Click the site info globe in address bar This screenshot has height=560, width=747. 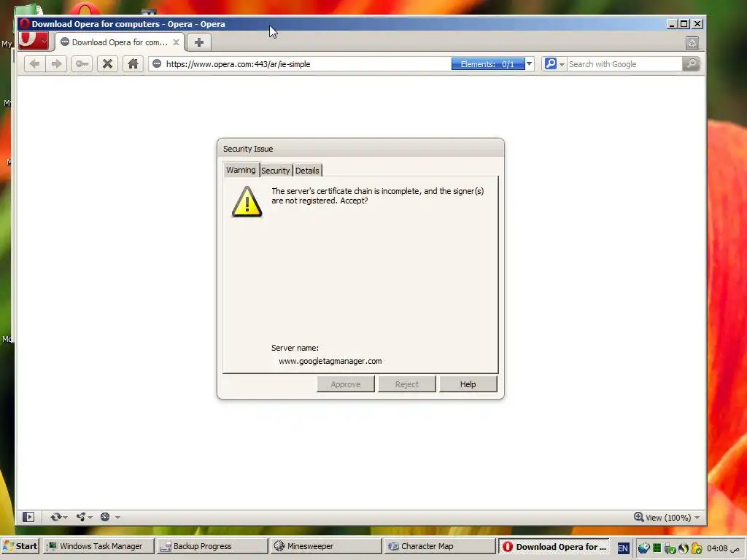[x=157, y=64]
